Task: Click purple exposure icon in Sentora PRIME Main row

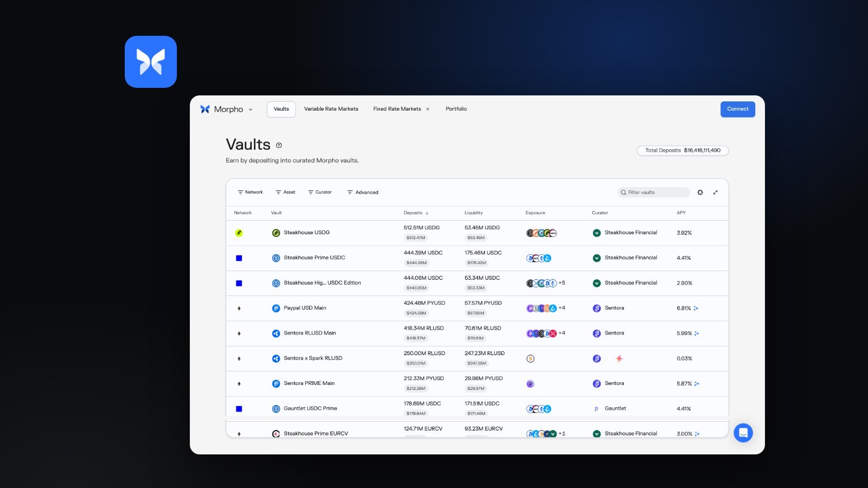Action: [x=531, y=384]
